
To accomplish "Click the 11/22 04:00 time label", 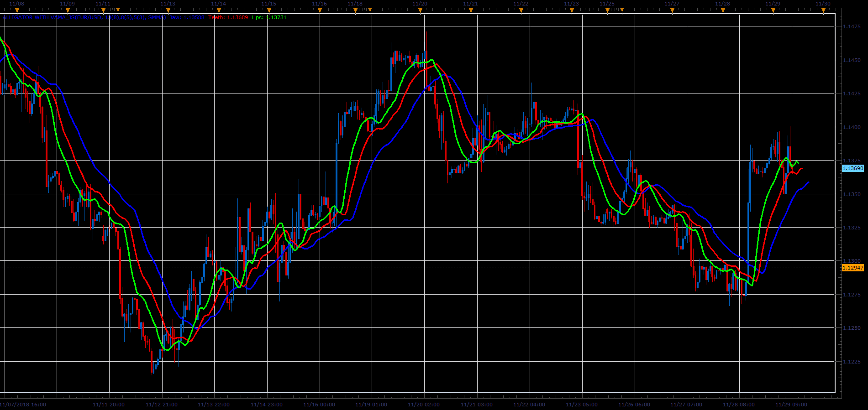I will 529,405.
